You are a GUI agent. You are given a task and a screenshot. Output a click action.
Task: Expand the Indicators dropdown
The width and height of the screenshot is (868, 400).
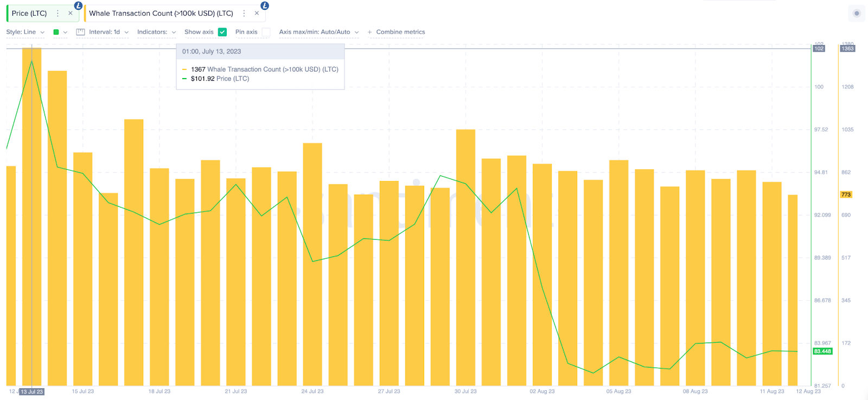pyautogui.click(x=156, y=32)
